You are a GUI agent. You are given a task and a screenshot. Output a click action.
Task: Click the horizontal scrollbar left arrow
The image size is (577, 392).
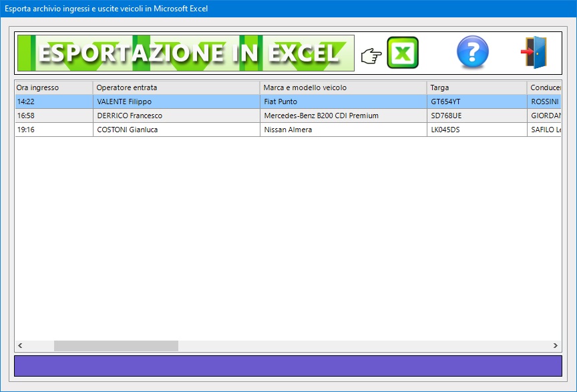pos(20,346)
